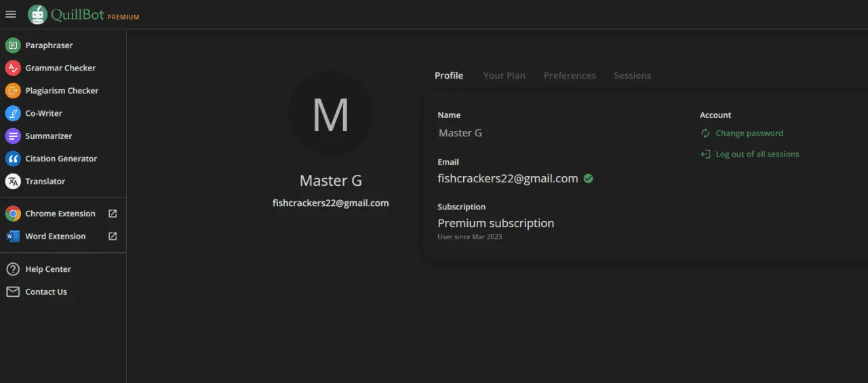Click the Change password refresh icon

pyautogui.click(x=705, y=134)
